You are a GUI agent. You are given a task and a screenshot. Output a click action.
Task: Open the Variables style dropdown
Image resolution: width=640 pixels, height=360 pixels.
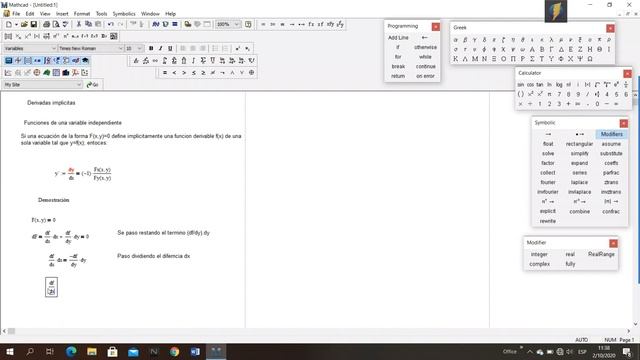point(53,49)
